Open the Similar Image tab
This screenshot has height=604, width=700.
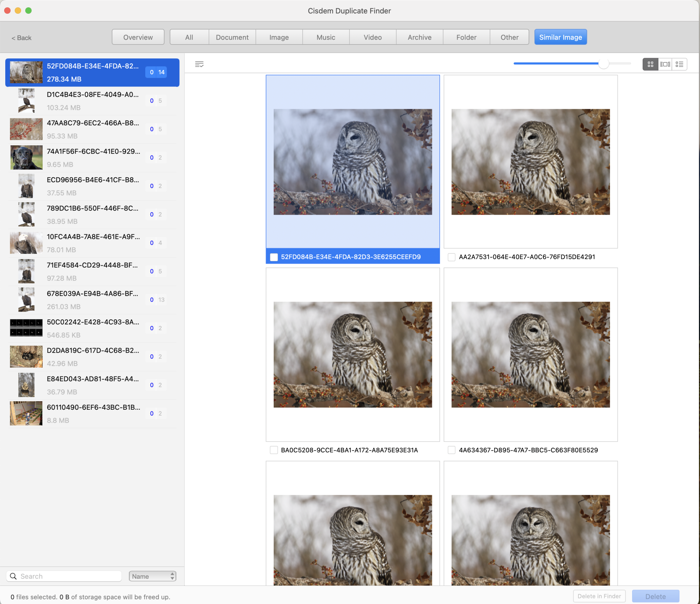click(560, 37)
